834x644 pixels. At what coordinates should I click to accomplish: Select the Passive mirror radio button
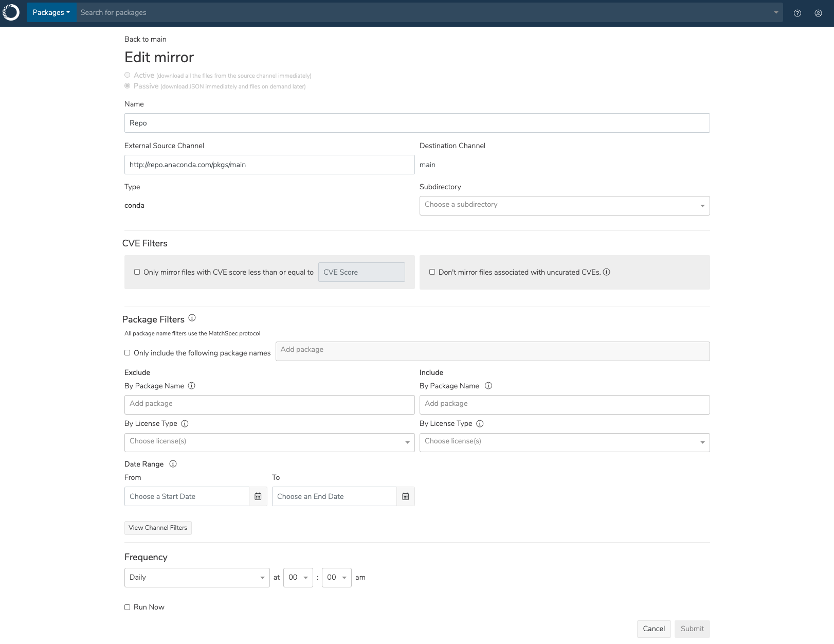(128, 86)
